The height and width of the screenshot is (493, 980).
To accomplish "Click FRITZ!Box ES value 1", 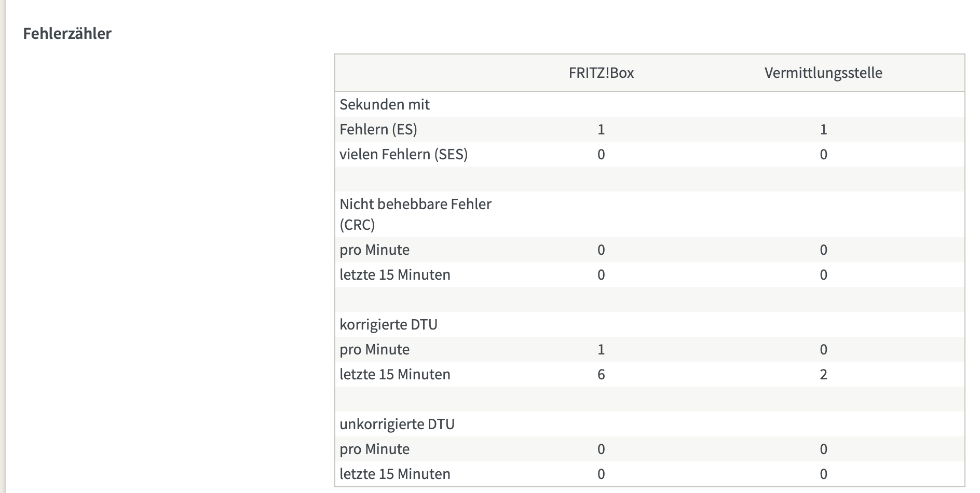I will coord(601,129).
